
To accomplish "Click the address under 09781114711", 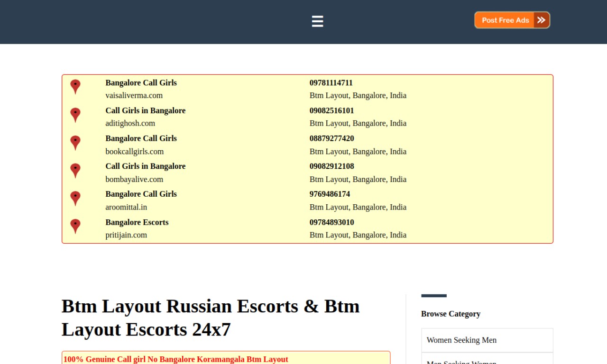I will (x=358, y=95).
